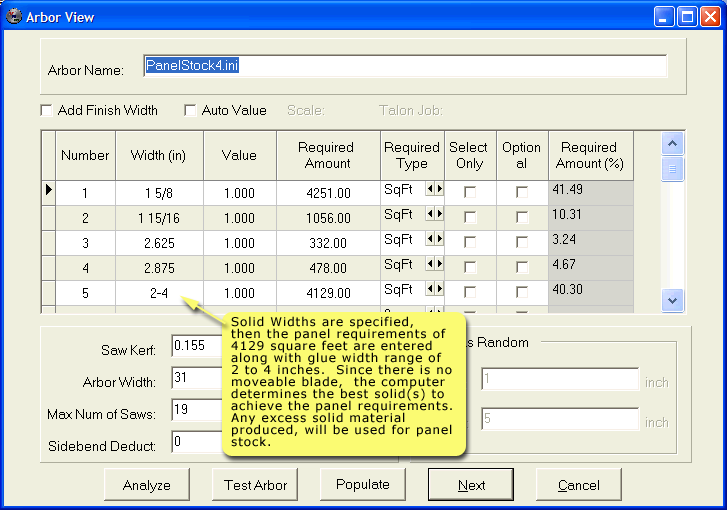Click the Populate button

[362, 485]
